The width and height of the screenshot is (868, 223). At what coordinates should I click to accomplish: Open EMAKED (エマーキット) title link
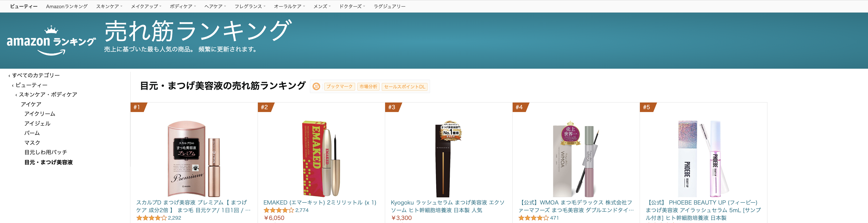320,202
